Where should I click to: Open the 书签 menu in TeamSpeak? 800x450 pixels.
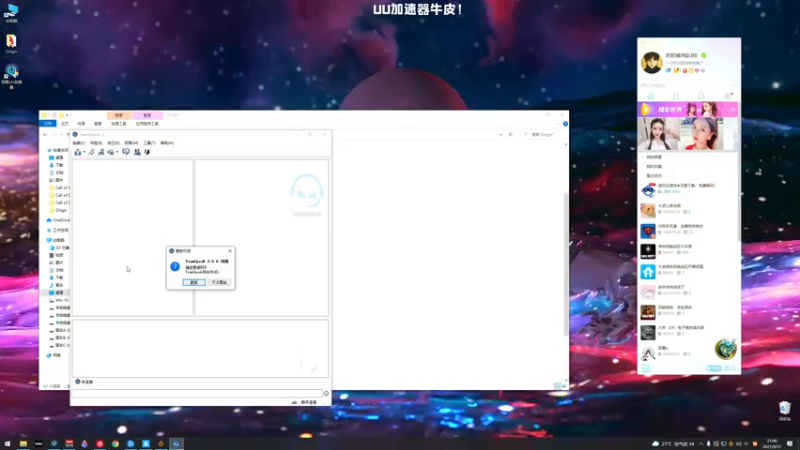point(96,143)
